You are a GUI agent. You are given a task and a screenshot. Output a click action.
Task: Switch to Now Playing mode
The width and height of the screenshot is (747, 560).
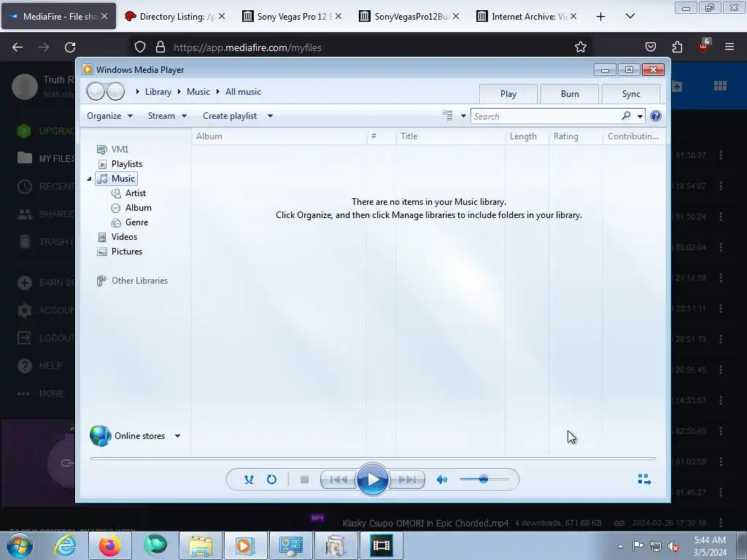tap(644, 479)
